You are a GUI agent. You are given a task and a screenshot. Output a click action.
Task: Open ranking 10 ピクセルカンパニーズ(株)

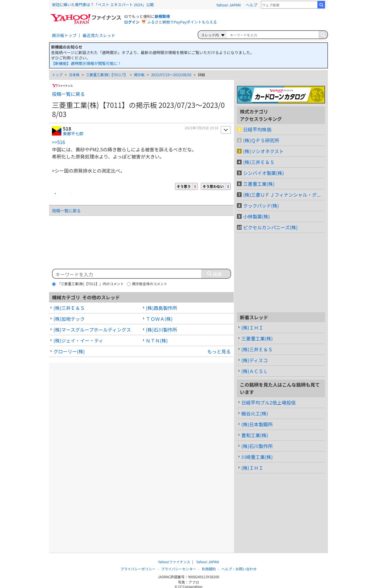[270, 228]
